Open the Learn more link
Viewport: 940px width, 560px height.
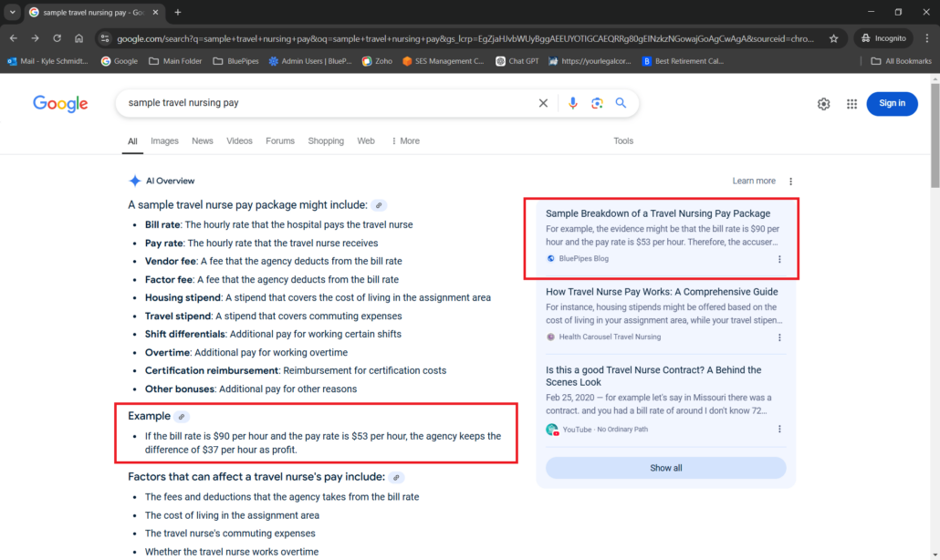(754, 180)
